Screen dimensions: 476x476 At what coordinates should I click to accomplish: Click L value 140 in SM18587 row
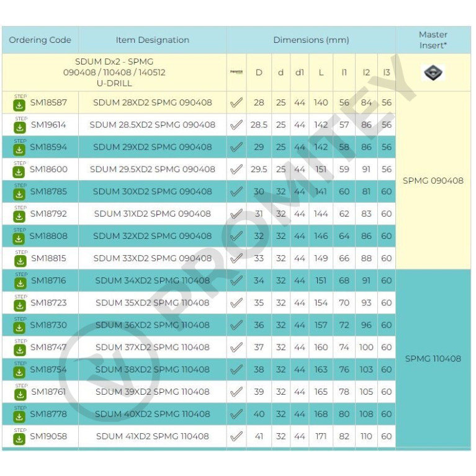[x=321, y=102]
